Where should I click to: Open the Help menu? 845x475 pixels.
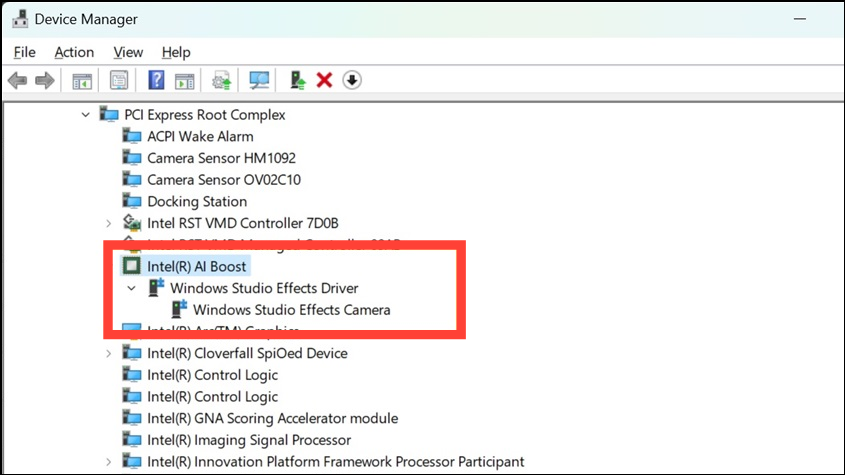(x=176, y=52)
